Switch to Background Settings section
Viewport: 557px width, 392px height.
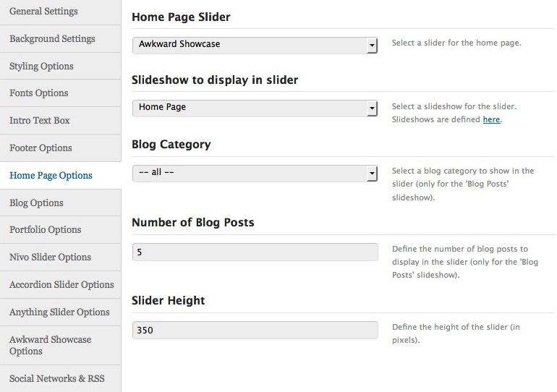click(60, 39)
